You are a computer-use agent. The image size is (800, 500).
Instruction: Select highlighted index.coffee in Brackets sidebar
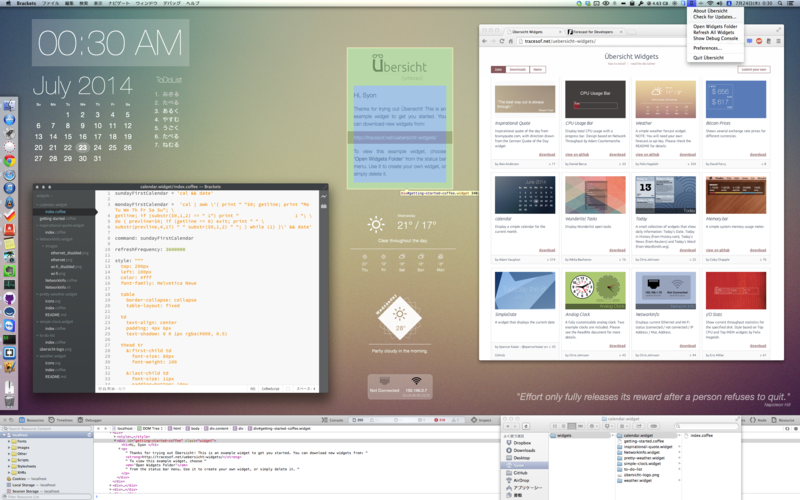pos(55,211)
